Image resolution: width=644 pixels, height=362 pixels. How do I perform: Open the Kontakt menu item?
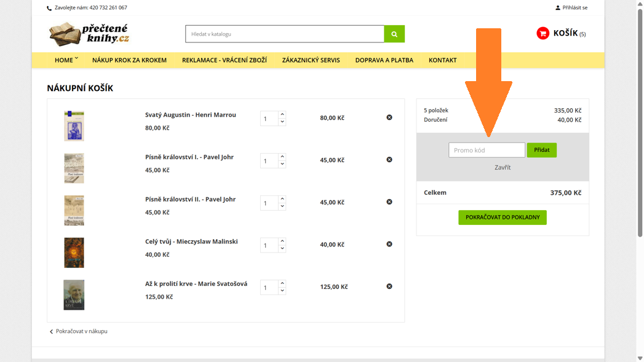pos(443,60)
